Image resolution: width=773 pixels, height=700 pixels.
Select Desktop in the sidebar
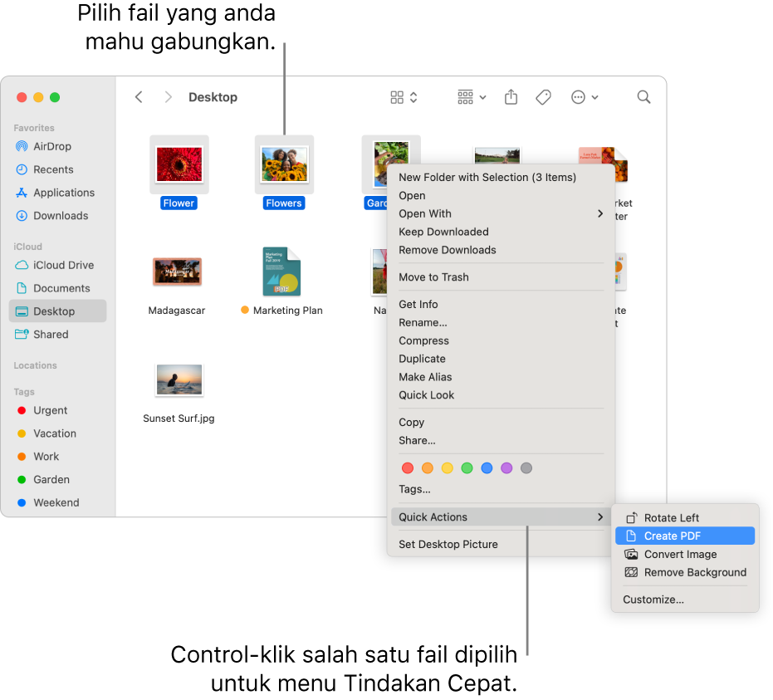point(57,311)
